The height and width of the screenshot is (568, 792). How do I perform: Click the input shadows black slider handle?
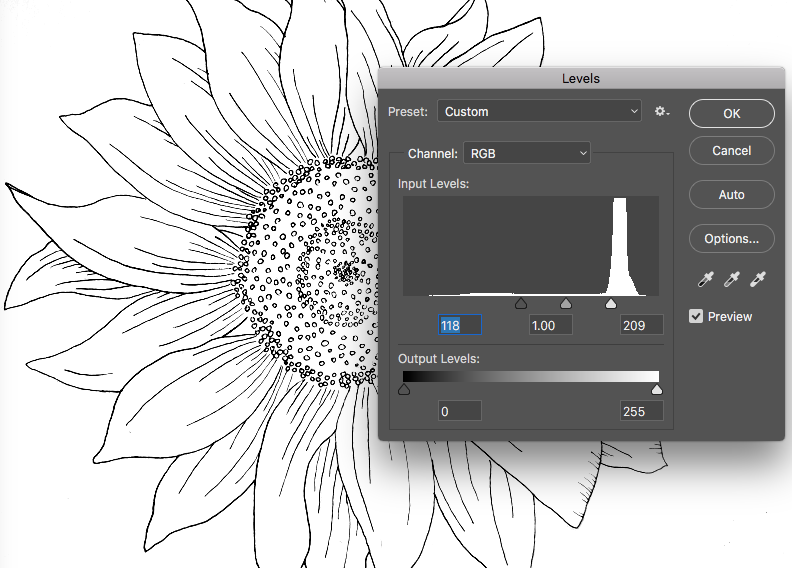point(520,303)
